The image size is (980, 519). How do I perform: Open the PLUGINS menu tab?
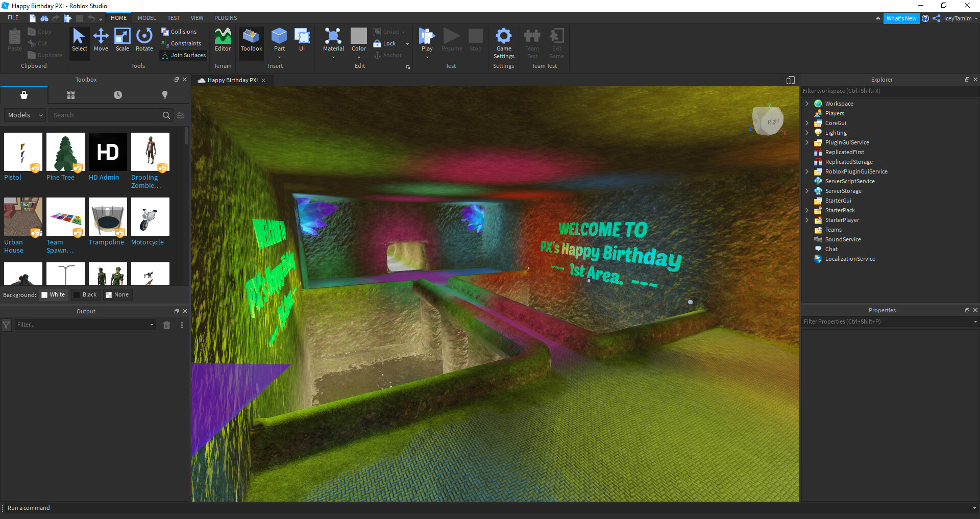(225, 17)
